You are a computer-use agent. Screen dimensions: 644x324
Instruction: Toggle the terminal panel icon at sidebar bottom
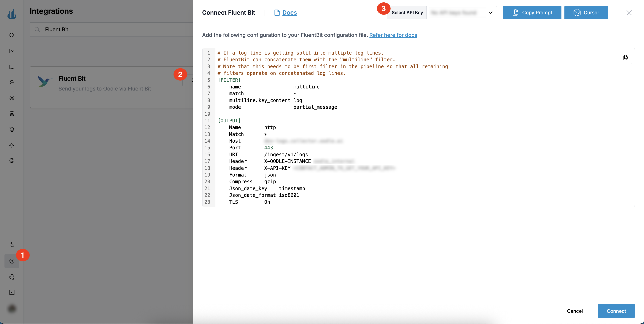[x=12, y=292]
